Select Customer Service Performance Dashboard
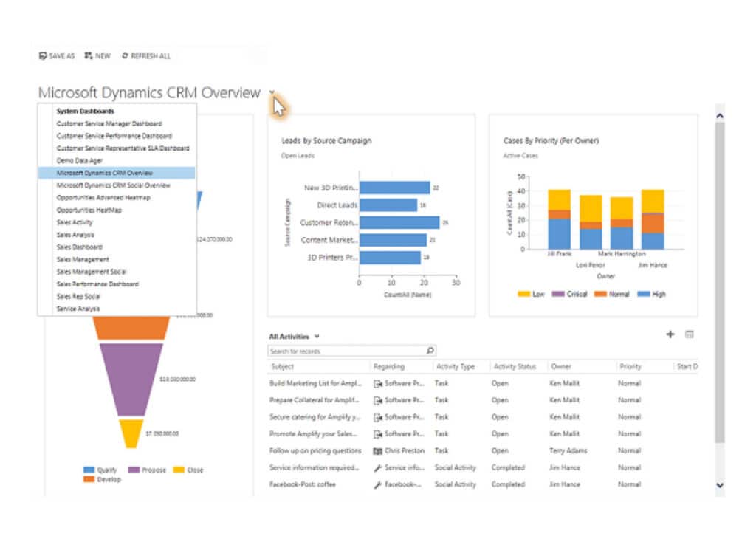The image size is (756, 539). (114, 136)
